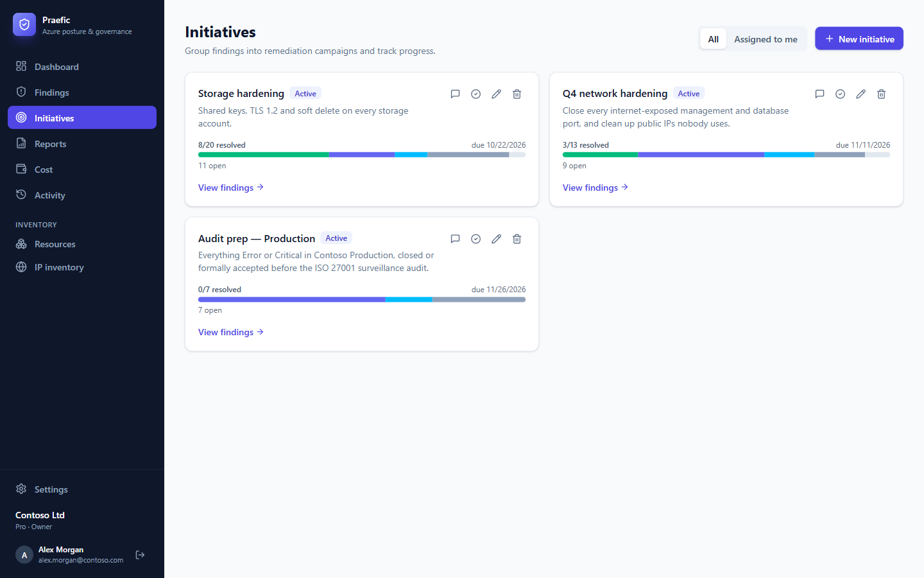The image size is (924, 578).
Task: Delete the Q4 network hardening initiative
Action: [882, 94]
